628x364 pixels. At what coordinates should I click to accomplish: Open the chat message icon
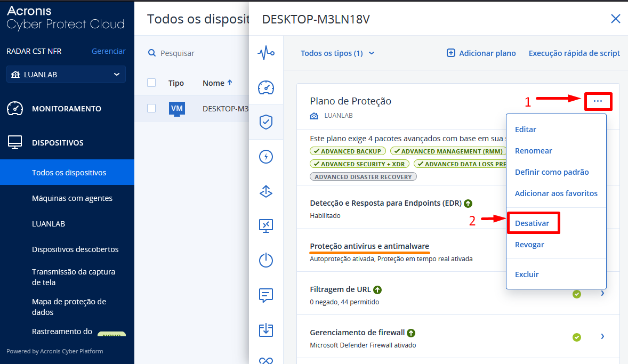pos(265,295)
